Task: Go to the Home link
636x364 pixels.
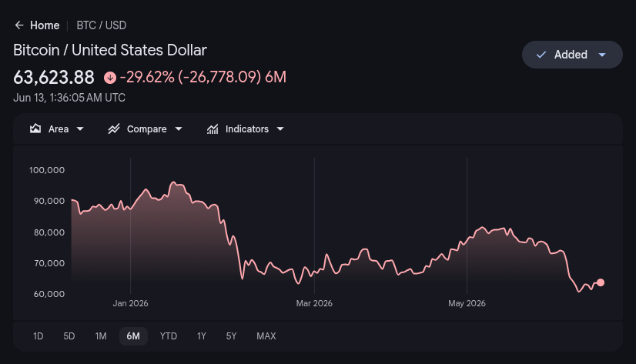Action: click(45, 25)
